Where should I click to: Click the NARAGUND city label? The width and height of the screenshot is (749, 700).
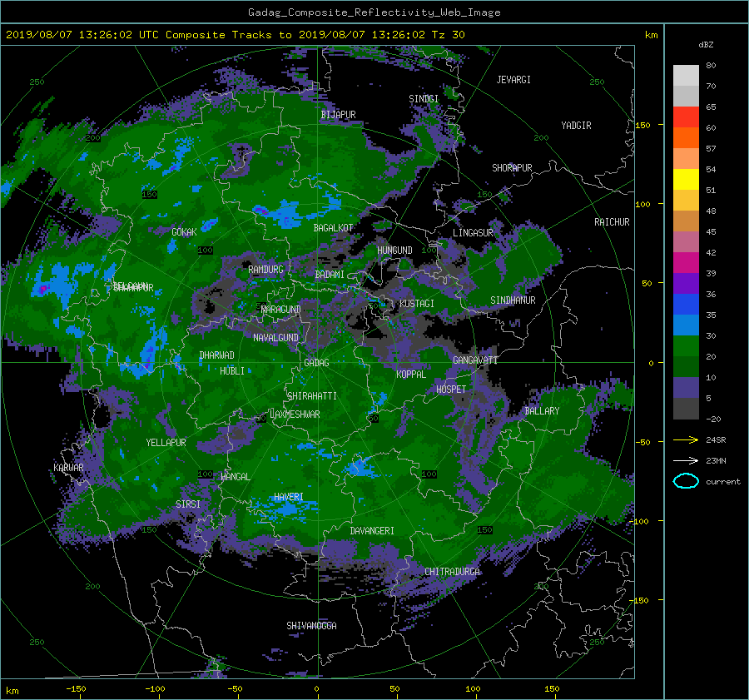coord(281,310)
